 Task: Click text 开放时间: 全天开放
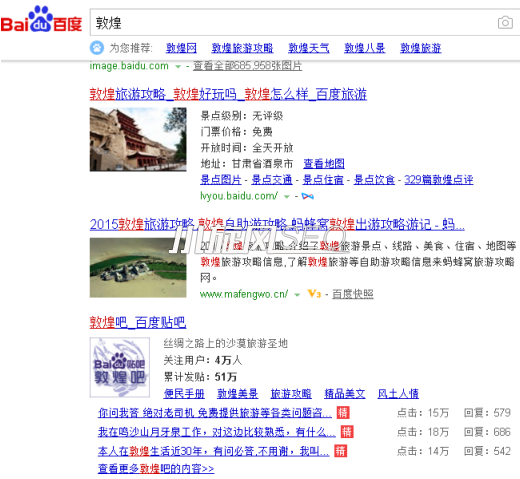coord(247,148)
